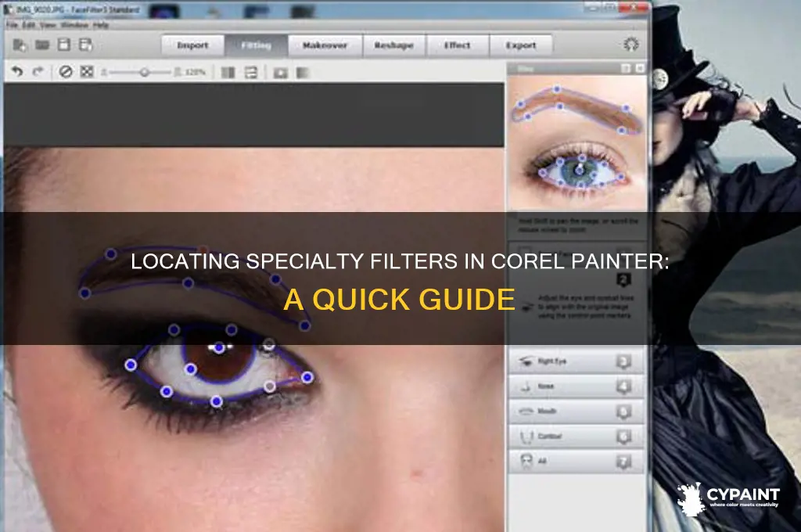Go to the Export tab
This screenshot has width=801, height=532.
click(x=520, y=45)
